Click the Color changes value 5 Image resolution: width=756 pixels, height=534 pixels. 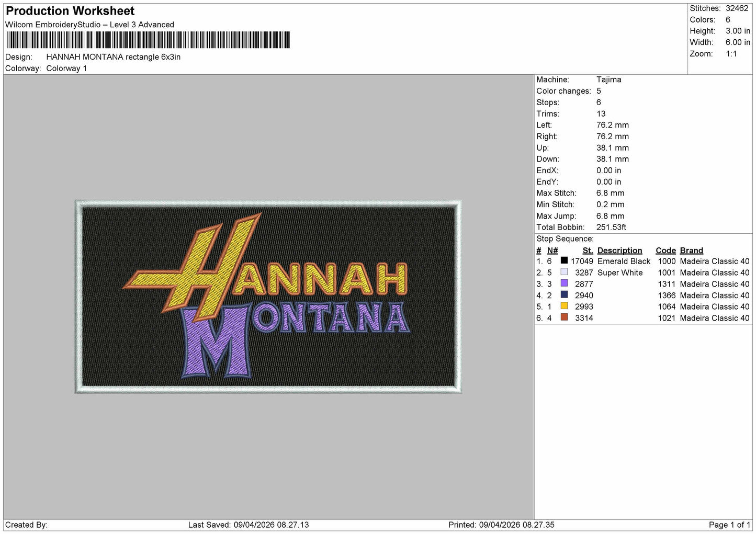coord(599,91)
